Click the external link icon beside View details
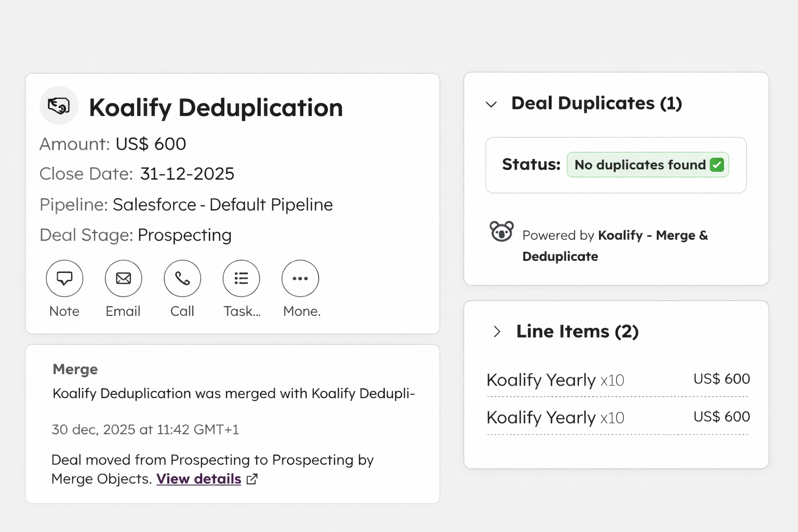This screenshot has height=532, width=798. [x=252, y=479]
